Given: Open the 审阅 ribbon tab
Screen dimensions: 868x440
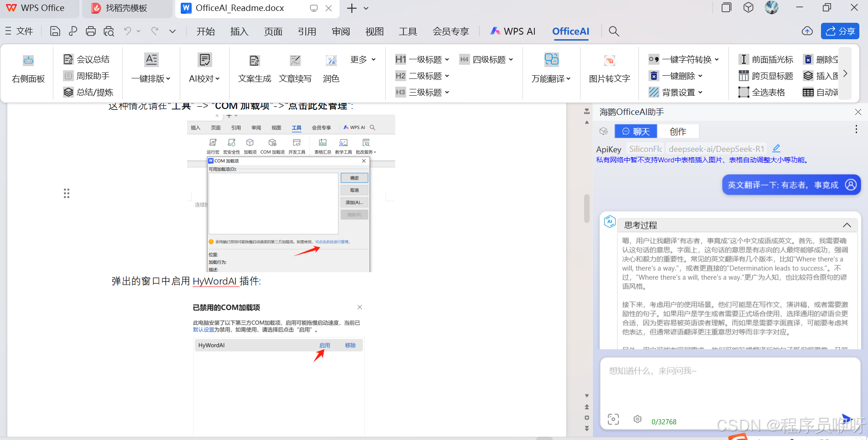Looking at the screenshot, I should pos(341,31).
